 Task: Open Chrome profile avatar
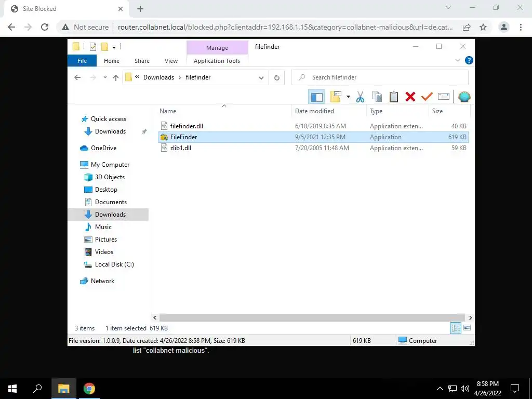(504, 27)
